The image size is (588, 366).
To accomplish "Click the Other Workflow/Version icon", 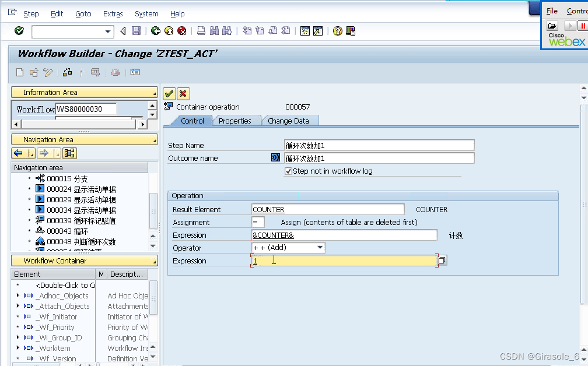I will coord(34,72).
